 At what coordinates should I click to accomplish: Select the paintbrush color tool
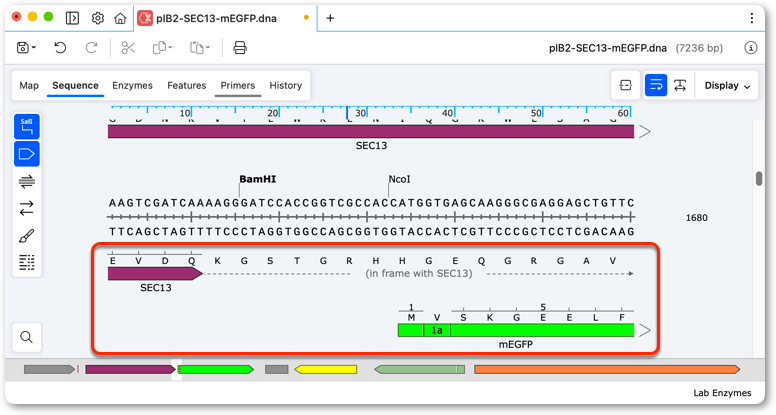point(27,235)
